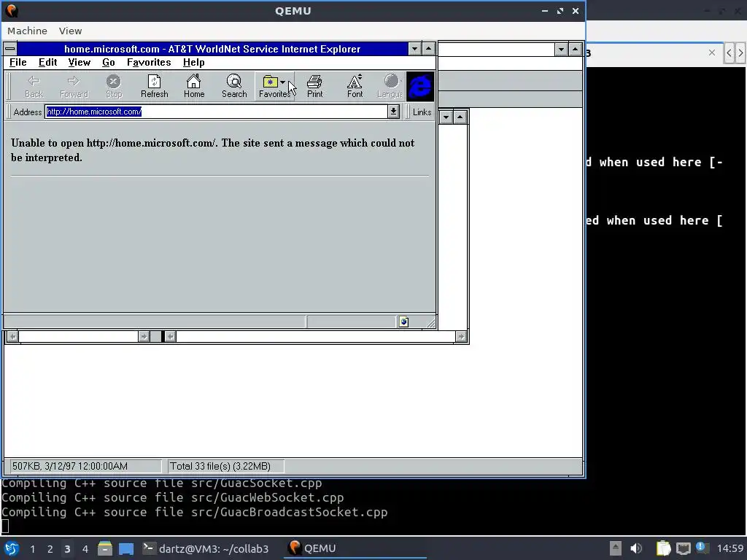Click the IE window resize grip
The height and width of the screenshot is (560, 747).
430,323
